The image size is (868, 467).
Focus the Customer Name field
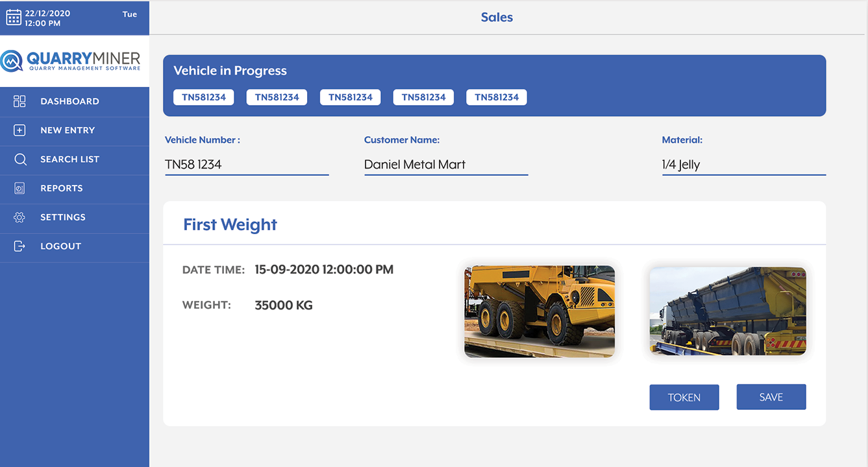446,165
